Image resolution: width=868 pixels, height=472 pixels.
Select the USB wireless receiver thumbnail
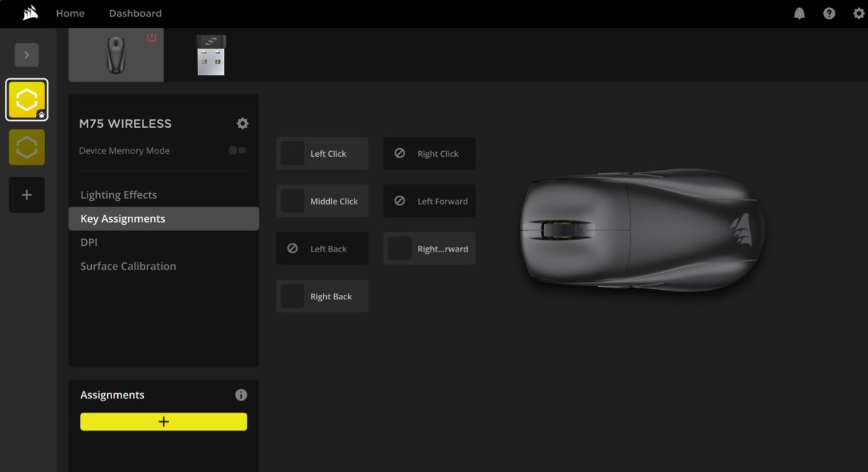(210, 55)
